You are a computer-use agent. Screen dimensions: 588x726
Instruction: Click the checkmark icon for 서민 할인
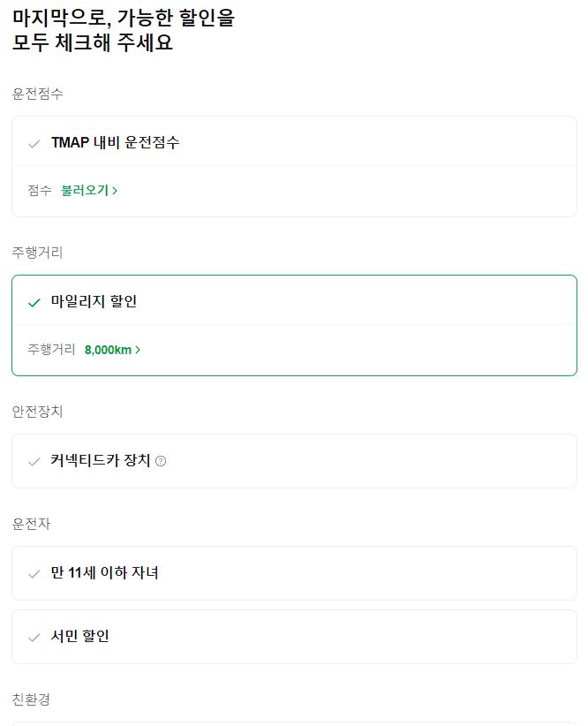[x=35, y=635]
